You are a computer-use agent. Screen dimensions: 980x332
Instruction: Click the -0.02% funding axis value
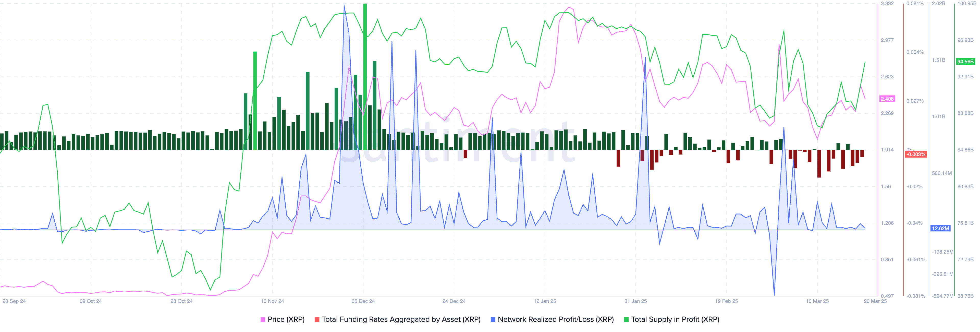(914, 187)
